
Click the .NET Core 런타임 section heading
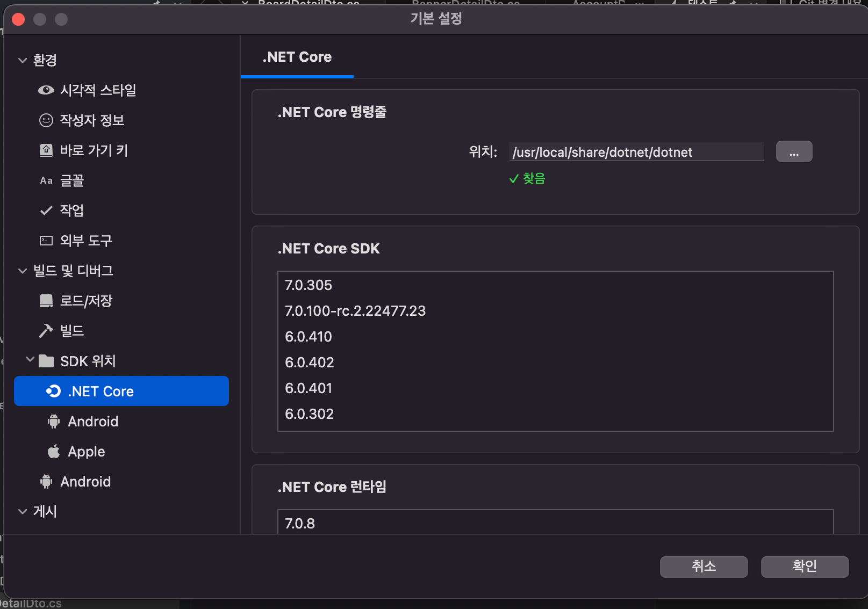point(332,487)
